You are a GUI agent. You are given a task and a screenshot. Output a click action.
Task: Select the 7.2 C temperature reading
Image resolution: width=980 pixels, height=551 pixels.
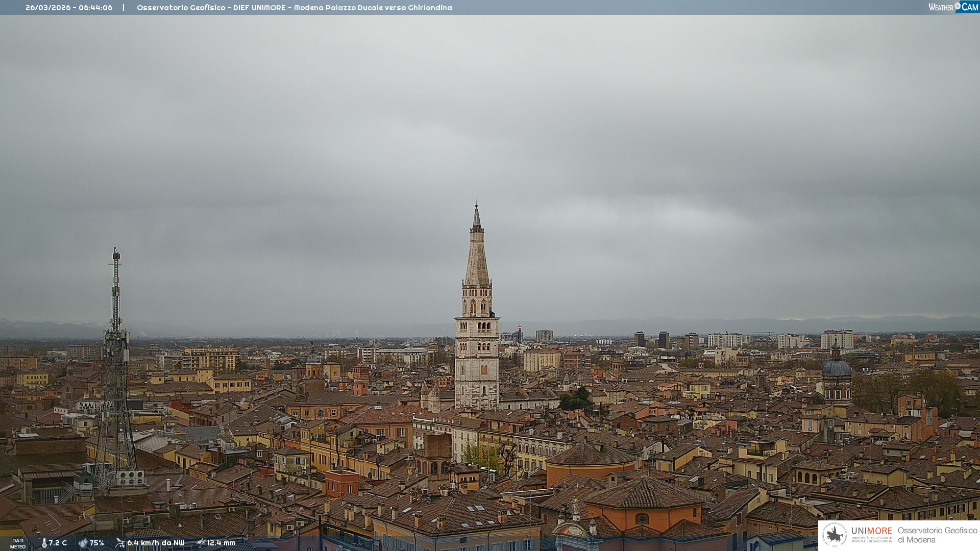58,543
